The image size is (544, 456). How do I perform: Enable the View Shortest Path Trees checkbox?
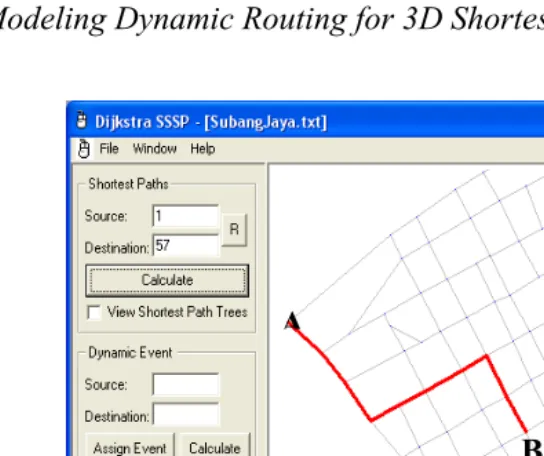tap(94, 312)
